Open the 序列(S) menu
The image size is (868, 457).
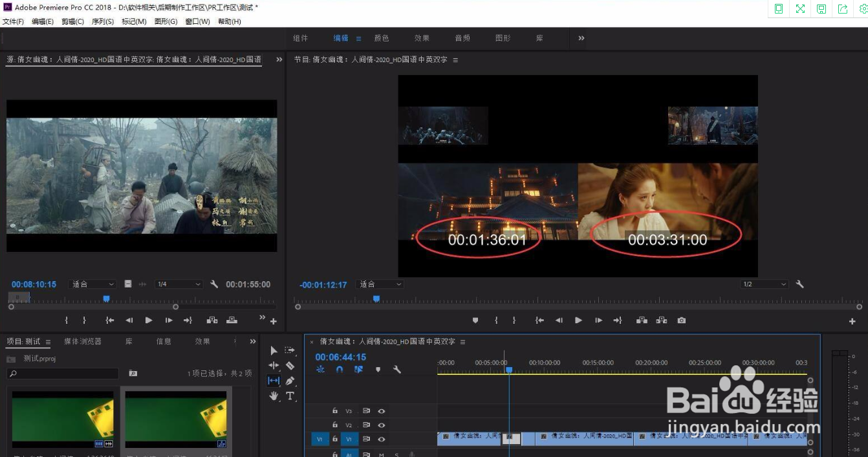pyautogui.click(x=103, y=21)
